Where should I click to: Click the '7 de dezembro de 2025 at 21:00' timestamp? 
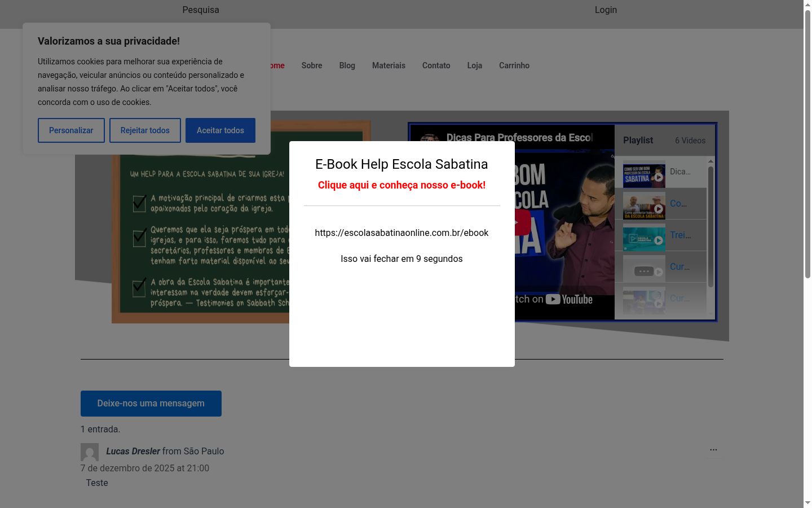tap(145, 468)
